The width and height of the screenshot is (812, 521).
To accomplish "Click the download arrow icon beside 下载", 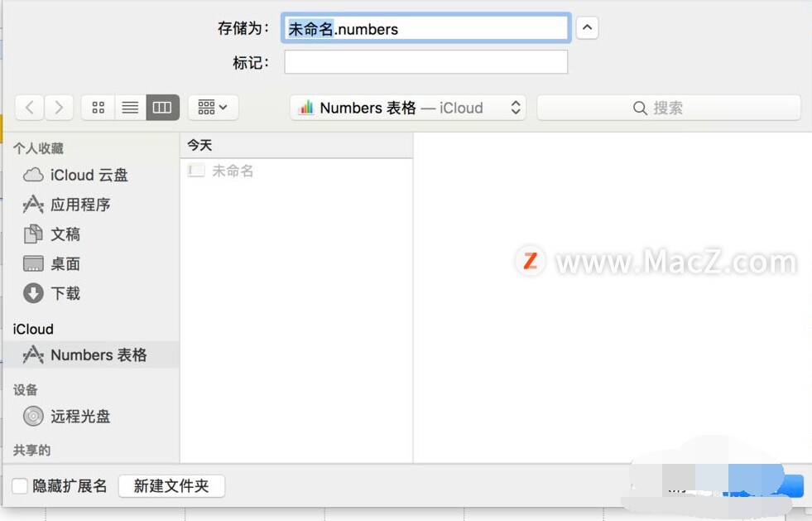I will coord(33,293).
